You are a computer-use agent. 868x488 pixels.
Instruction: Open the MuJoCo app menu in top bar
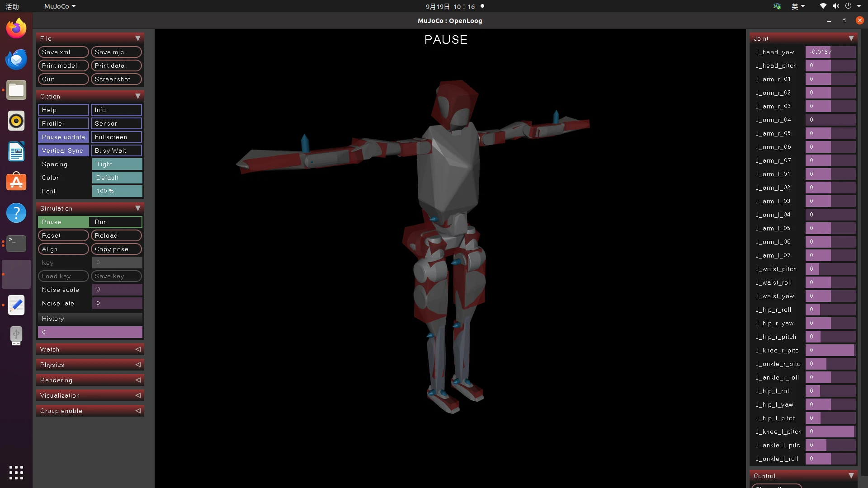(60, 6)
